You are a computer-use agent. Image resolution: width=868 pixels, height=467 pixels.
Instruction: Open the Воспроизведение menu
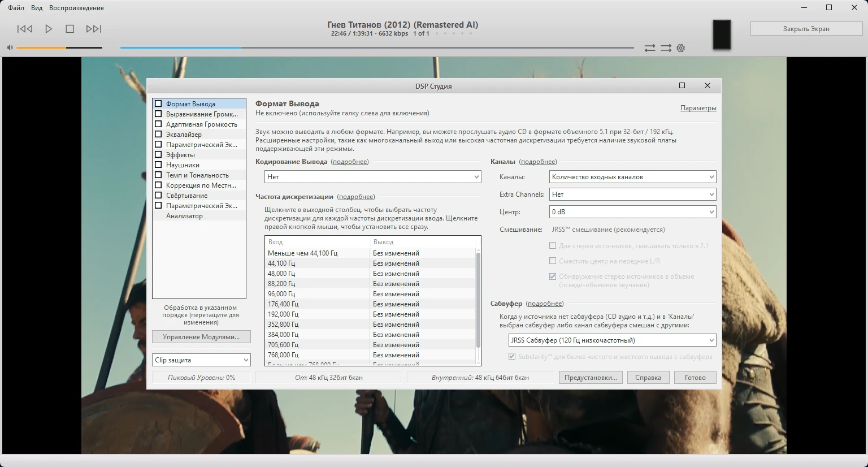(76, 8)
